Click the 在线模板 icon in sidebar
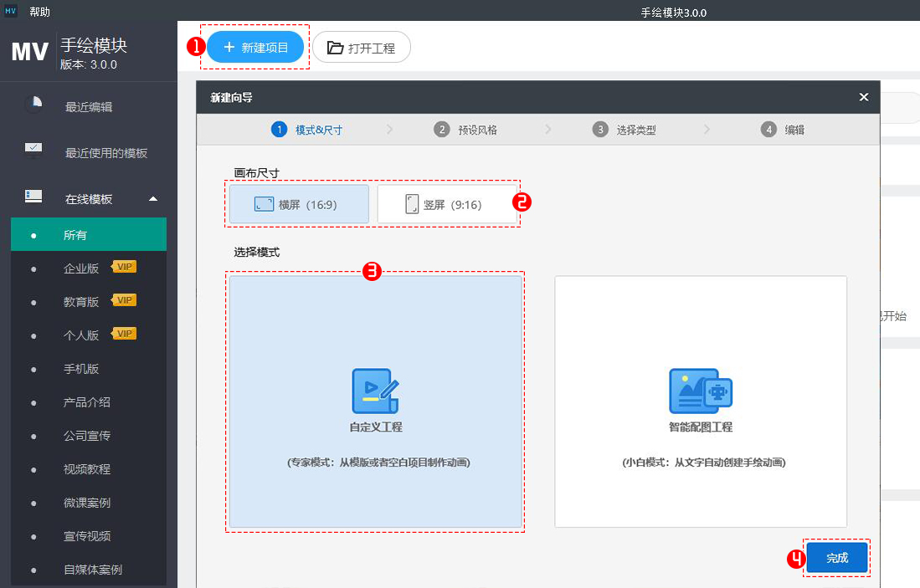The image size is (920, 588). tap(33, 197)
